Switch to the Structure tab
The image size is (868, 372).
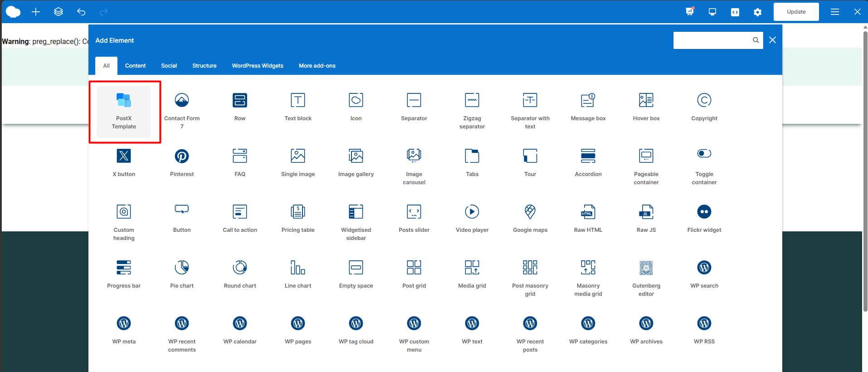click(x=205, y=66)
